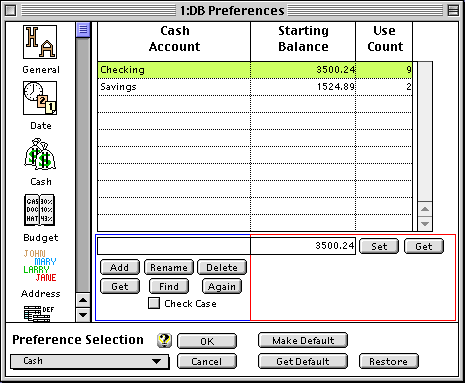Image resolution: width=465 pixels, height=383 pixels.
Task: Click the starting balance field 3500.24
Action: coord(303,246)
